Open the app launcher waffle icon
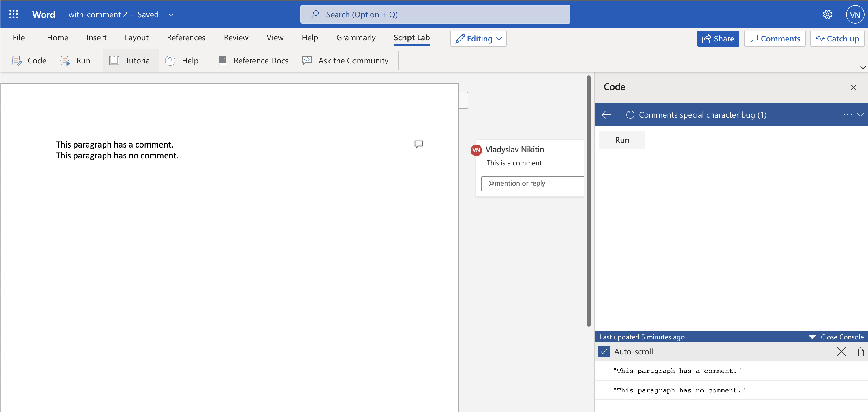Image resolution: width=868 pixels, height=412 pixels. (14, 14)
